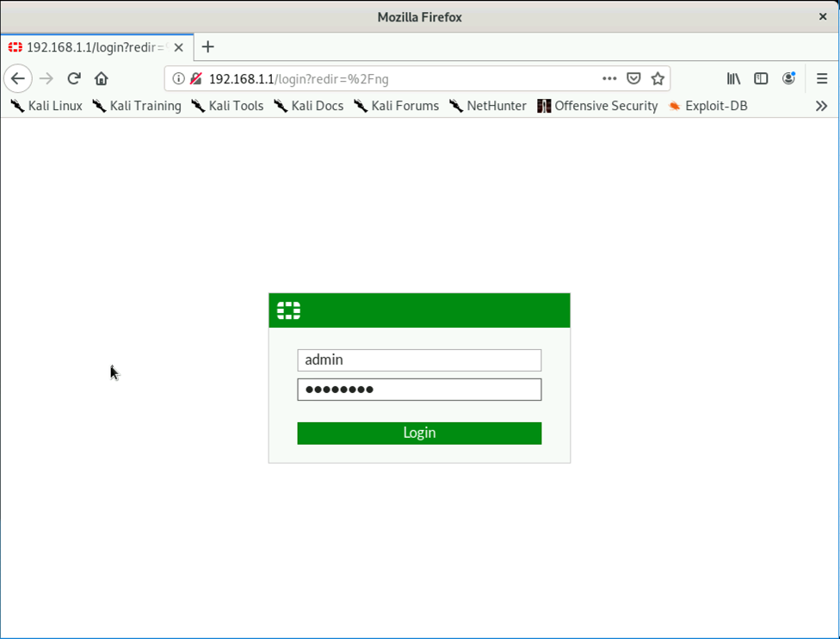Open the Firefox home page icon

click(x=102, y=78)
